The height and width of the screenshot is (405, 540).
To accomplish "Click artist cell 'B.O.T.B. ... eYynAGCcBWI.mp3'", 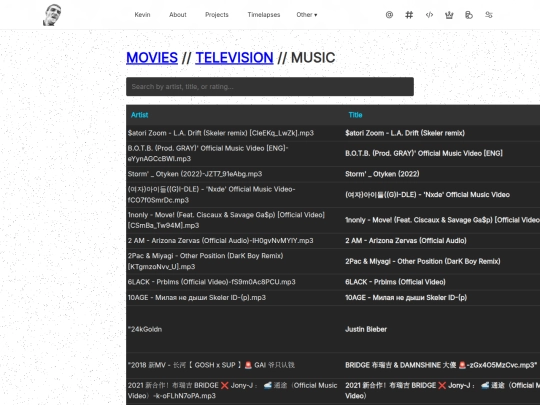I will pyautogui.click(x=208, y=154).
